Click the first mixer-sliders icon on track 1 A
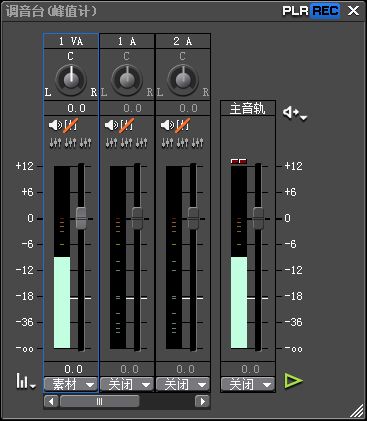The image size is (367, 421). [111, 143]
